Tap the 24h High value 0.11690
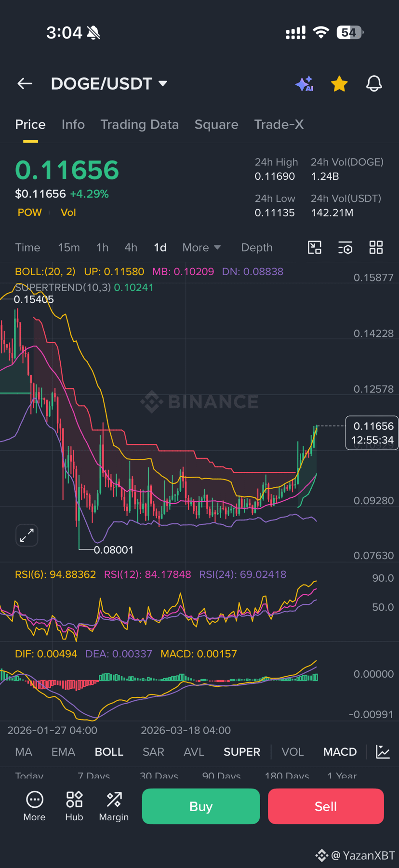Viewport: 399px width, 868px height. click(275, 176)
